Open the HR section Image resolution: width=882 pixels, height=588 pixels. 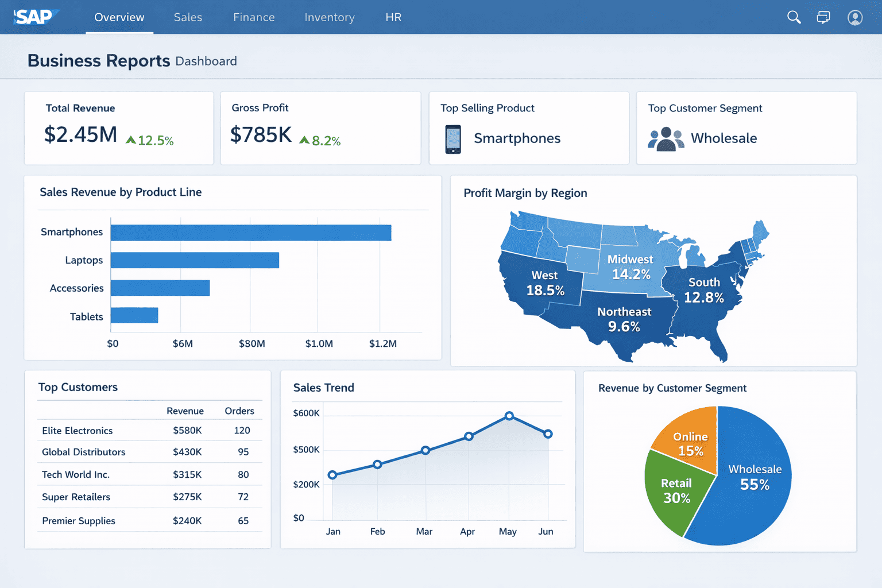[x=393, y=17]
